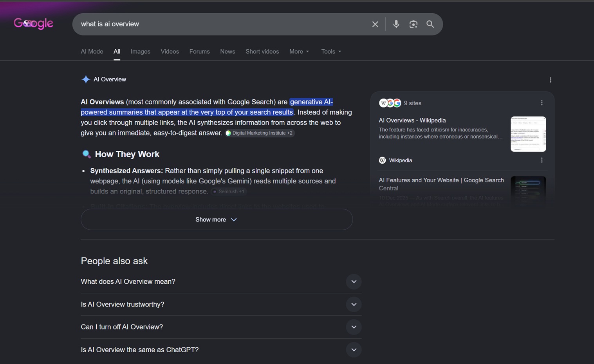This screenshot has height=364, width=594.
Task: Open the Tools dropdown
Action: (331, 52)
